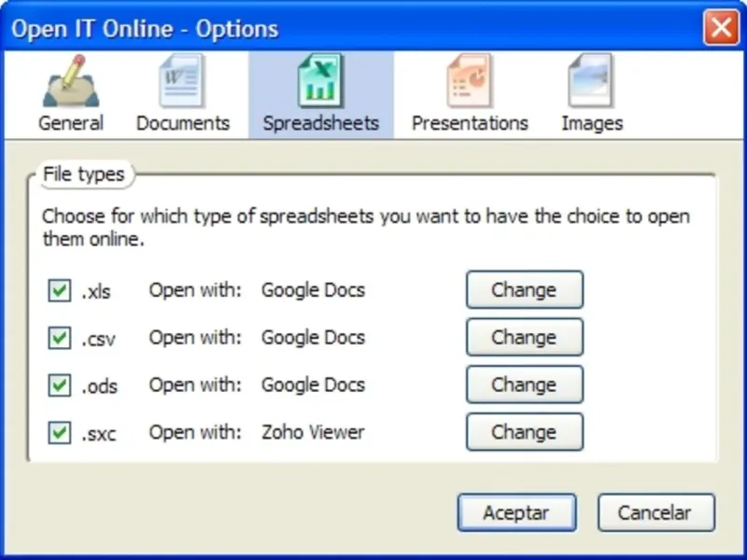
Task: Open the Images picture icon
Action: 591,83
